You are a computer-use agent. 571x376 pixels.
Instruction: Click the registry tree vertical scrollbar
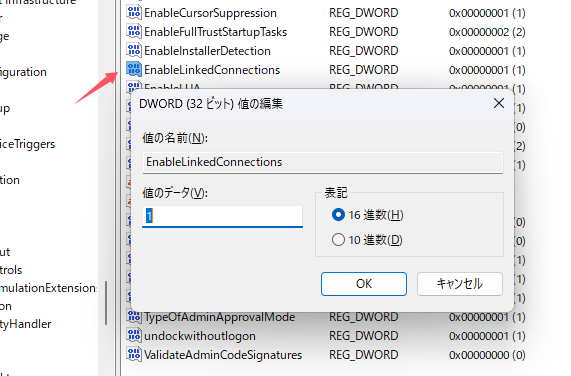tap(106, 303)
